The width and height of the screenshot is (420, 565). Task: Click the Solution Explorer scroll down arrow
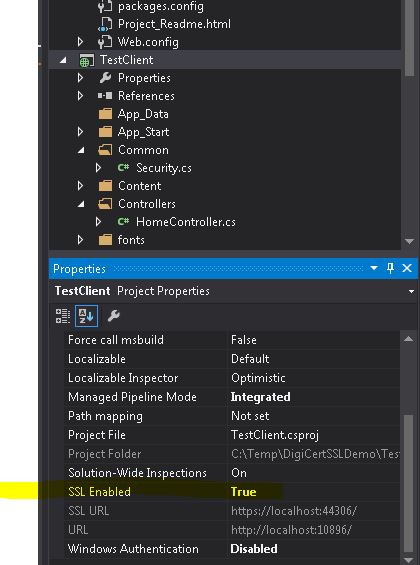(409, 241)
